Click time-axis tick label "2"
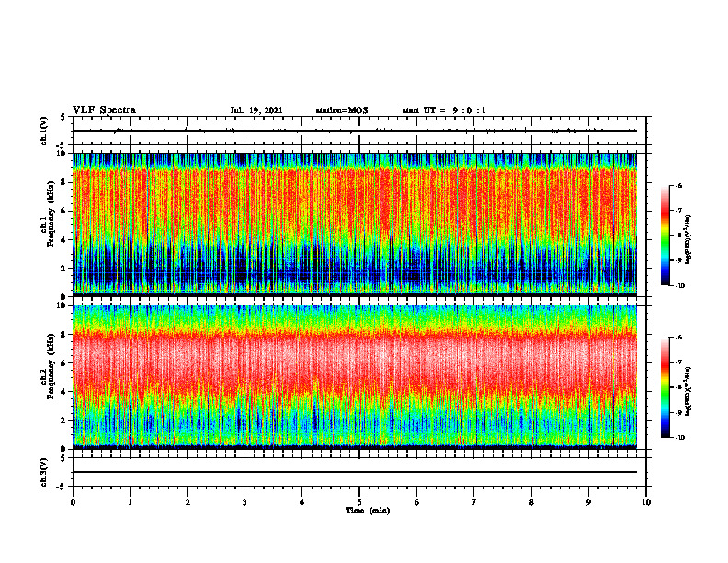The height and width of the screenshot is (563, 728). click(x=188, y=502)
